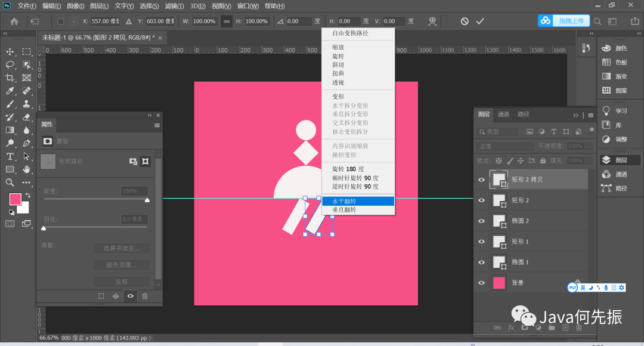
Task: Hide the 椭圆 2 layer
Action: click(x=482, y=221)
